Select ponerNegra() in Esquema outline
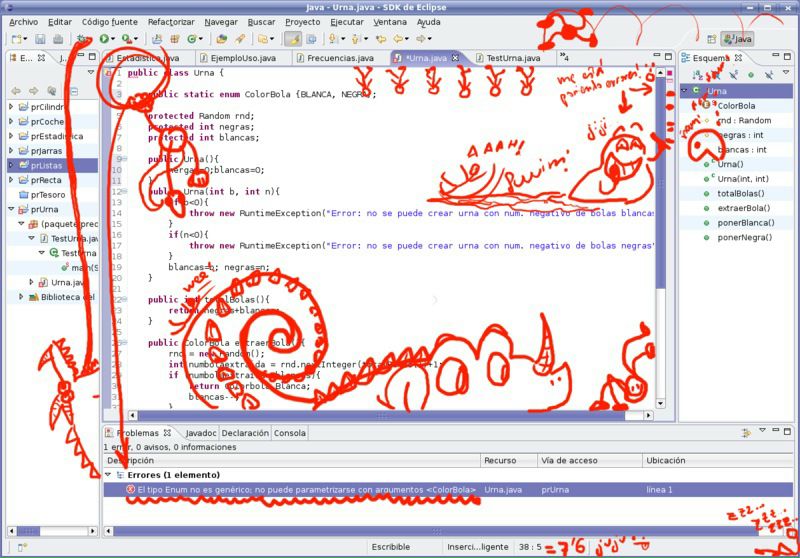Viewport: 800px width, 558px height. pyautogui.click(x=745, y=237)
